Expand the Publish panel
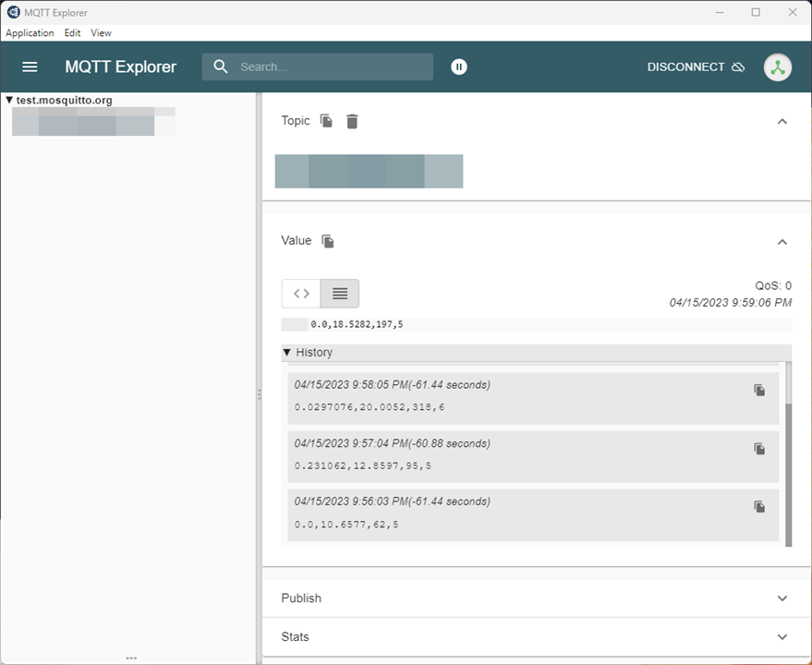Viewport: 812px width, 665px height. coord(782,598)
